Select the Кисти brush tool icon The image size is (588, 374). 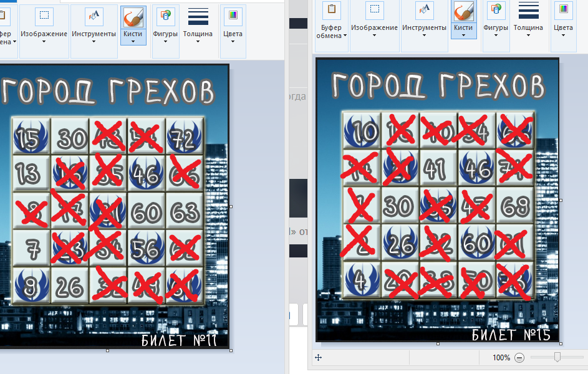[133, 17]
